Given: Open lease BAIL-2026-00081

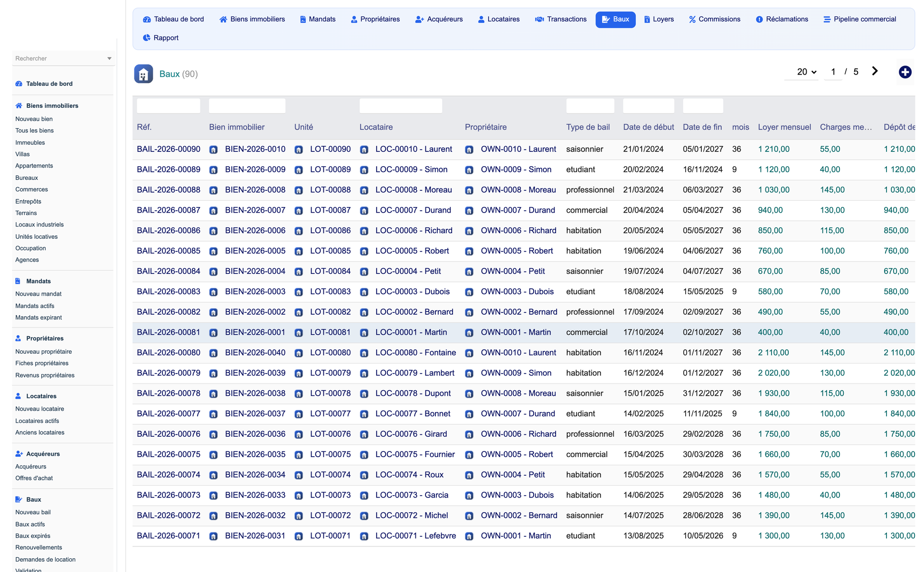Looking at the screenshot, I should pos(169,332).
